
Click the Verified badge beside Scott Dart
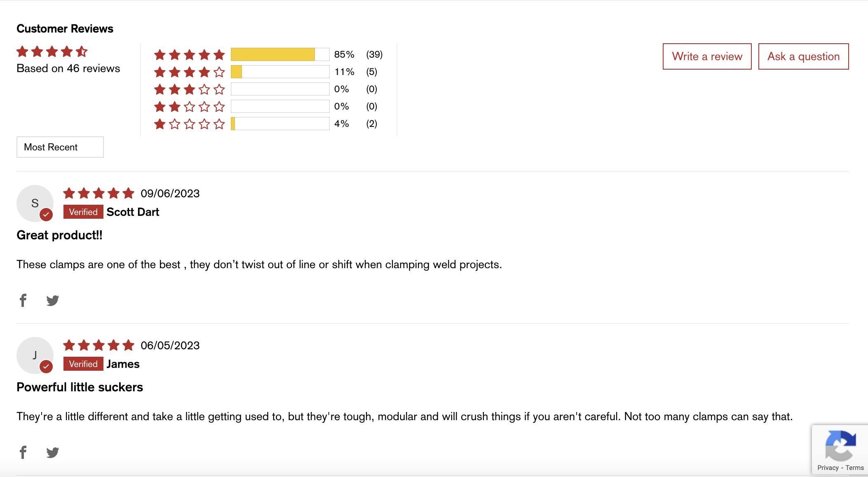[x=83, y=212]
